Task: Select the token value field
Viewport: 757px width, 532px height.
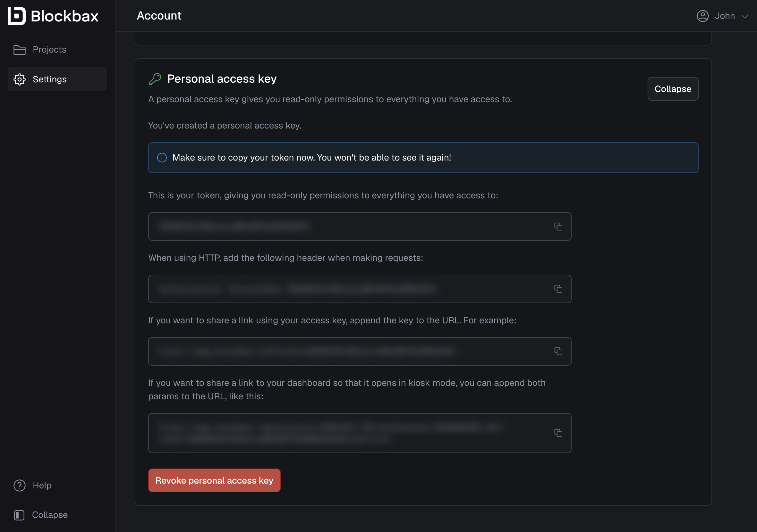Action: coord(360,226)
